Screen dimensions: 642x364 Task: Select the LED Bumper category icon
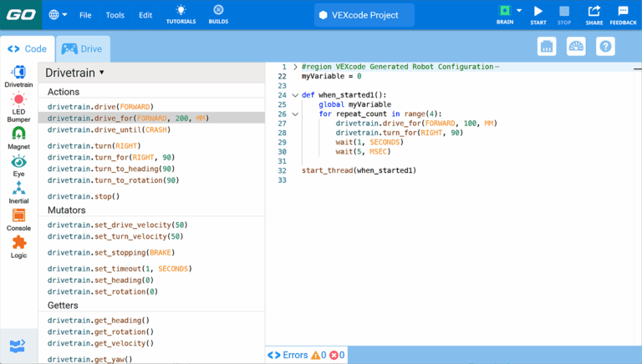19,108
